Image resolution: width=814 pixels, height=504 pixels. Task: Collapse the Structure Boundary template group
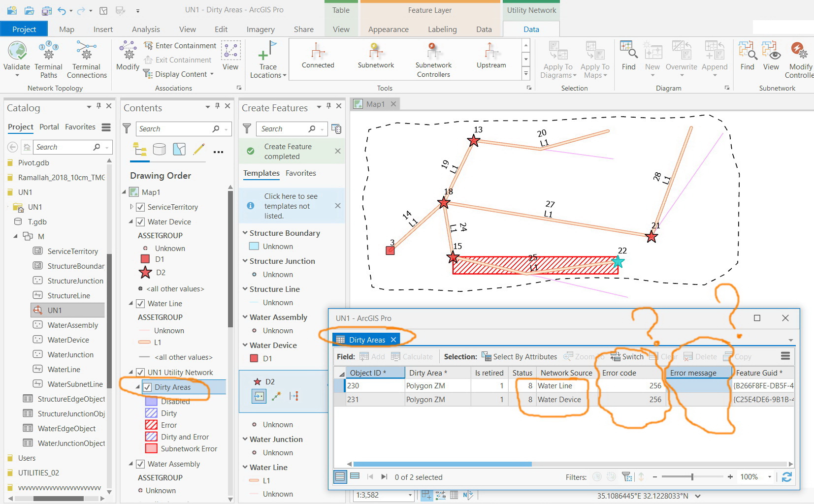coord(245,233)
